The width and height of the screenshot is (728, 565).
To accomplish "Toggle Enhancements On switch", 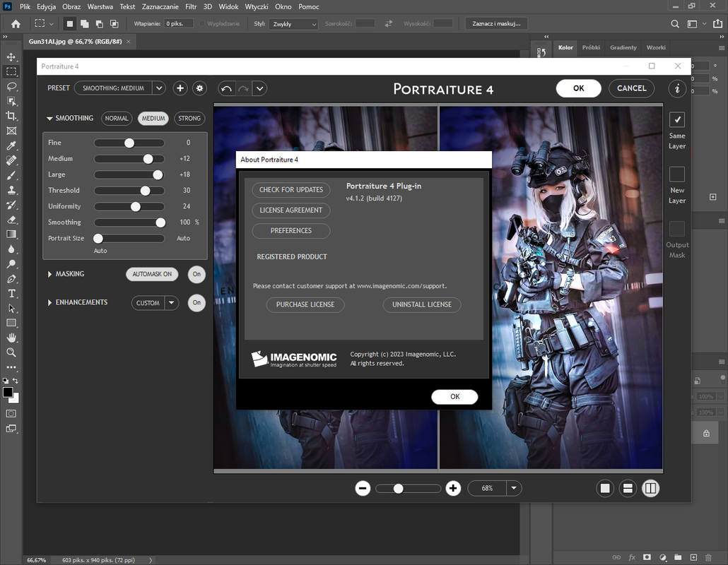I will click(197, 302).
